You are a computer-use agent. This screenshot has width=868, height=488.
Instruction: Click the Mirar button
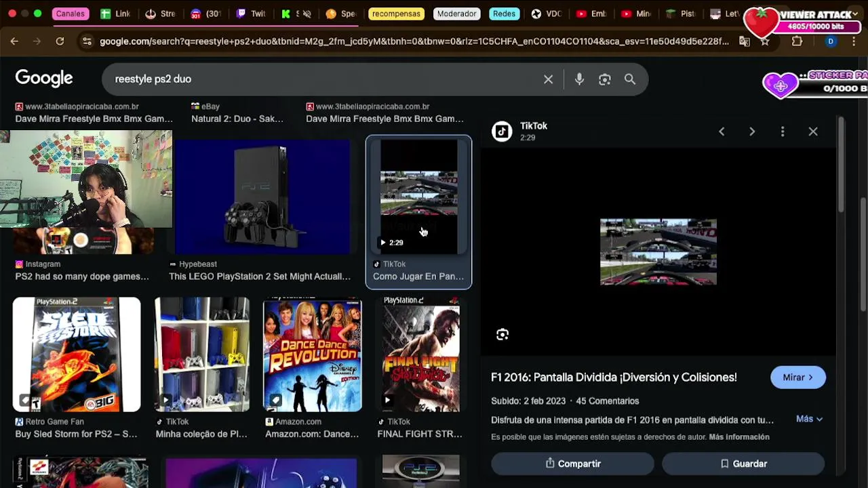click(798, 378)
